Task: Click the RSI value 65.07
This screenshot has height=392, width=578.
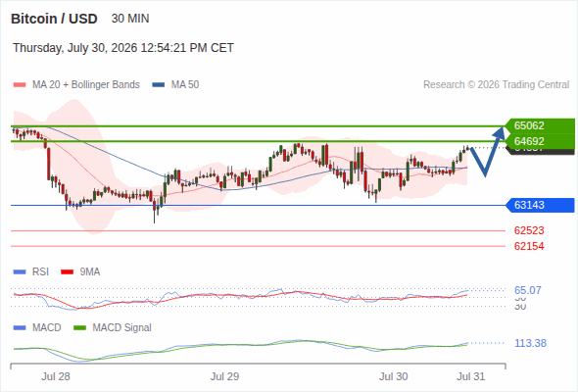Action: (x=528, y=291)
